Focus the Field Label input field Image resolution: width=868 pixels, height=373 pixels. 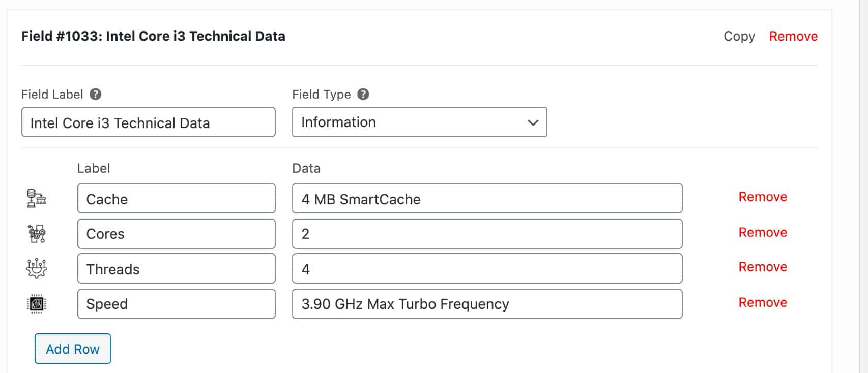(149, 122)
